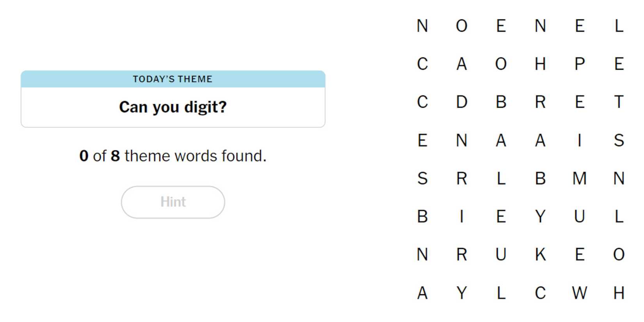Screen dimensions: 644x322
Task: Tap the O between A and H
Action: pos(501,64)
